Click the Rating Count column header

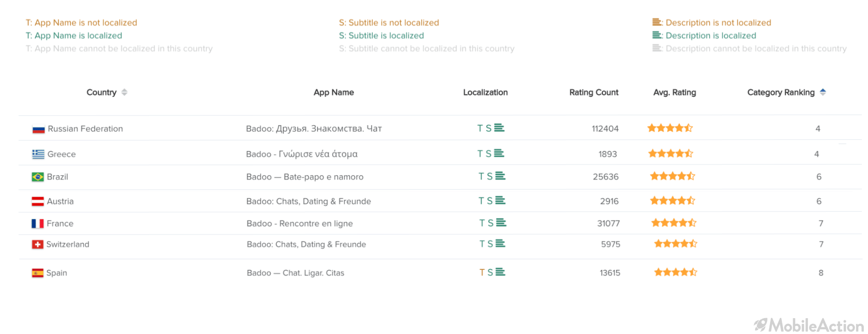pyautogui.click(x=594, y=92)
